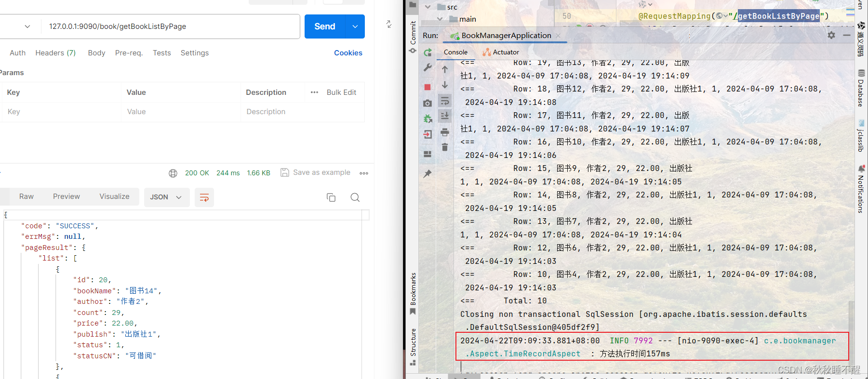
Task: Open the Project folder icon in IntelliJ sidebar
Action: coord(413,5)
